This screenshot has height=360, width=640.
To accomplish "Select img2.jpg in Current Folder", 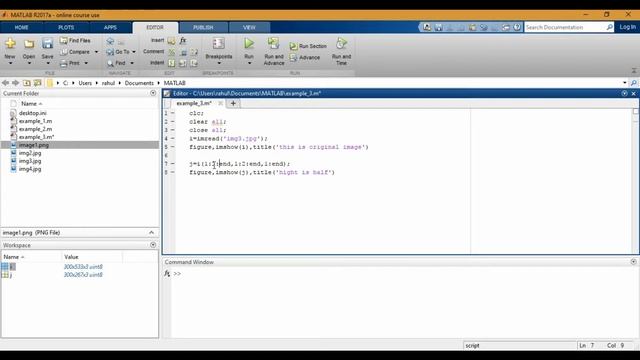I will [x=30, y=153].
